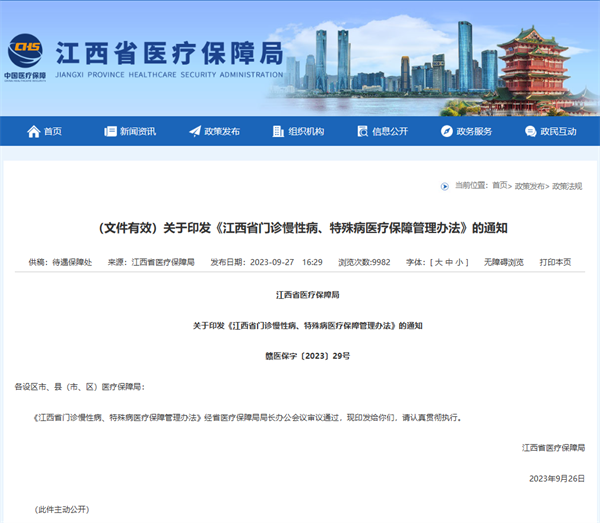
Task: Click 政策法规 in the breadcrumb
Action: point(567,186)
